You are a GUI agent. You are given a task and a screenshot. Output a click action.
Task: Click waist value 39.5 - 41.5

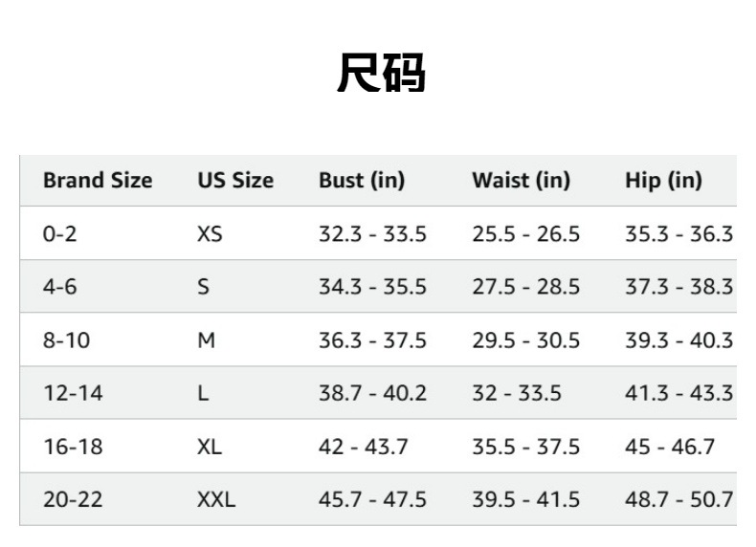click(525, 499)
